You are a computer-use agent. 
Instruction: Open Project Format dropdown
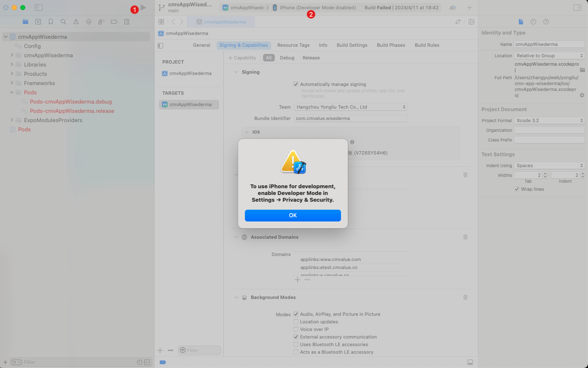pos(549,120)
